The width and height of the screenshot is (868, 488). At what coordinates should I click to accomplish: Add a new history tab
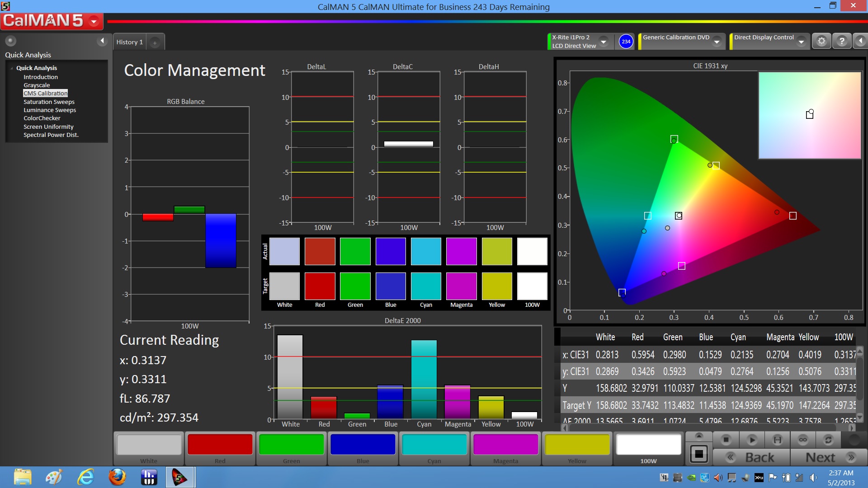(155, 42)
